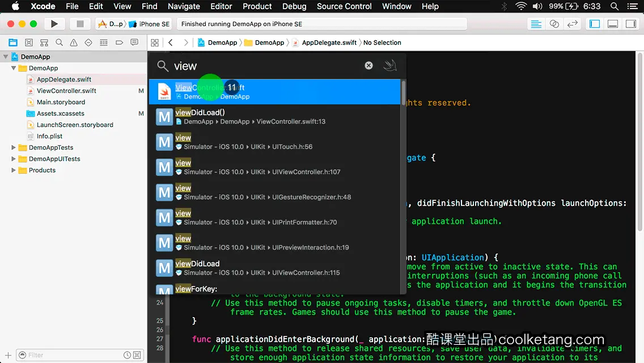Open Spotlight search in menu bar
The width and height of the screenshot is (644, 363).
pyautogui.click(x=615, y=6)
